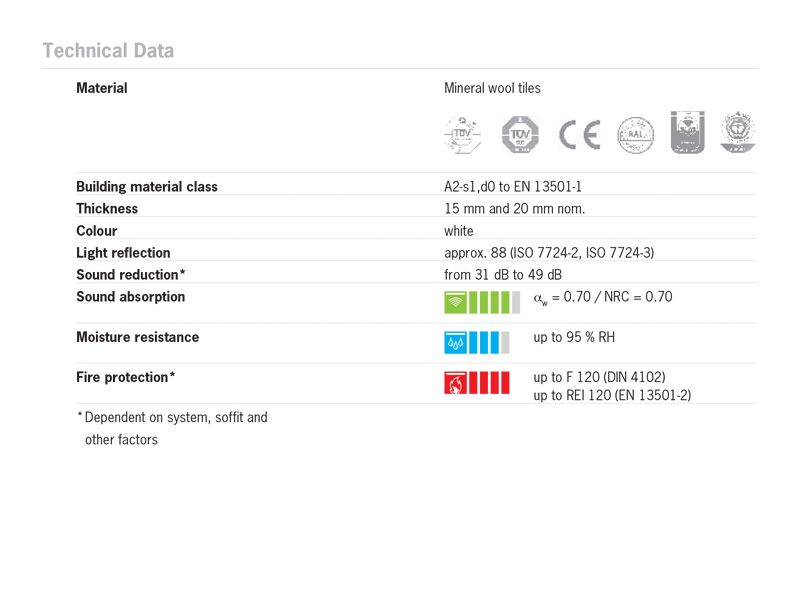This screenshot has height=600, width=800.
Task: Click the blue moisture droplets icon
Action: tap(455, 342)
